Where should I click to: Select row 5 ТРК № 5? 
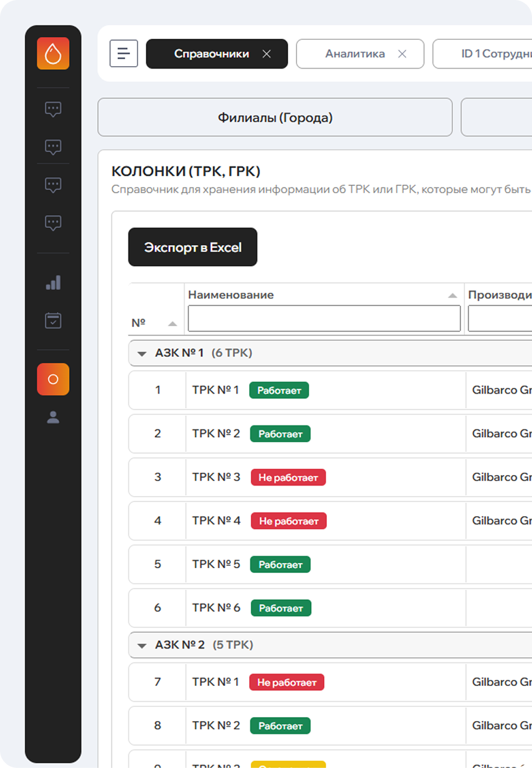216,564
